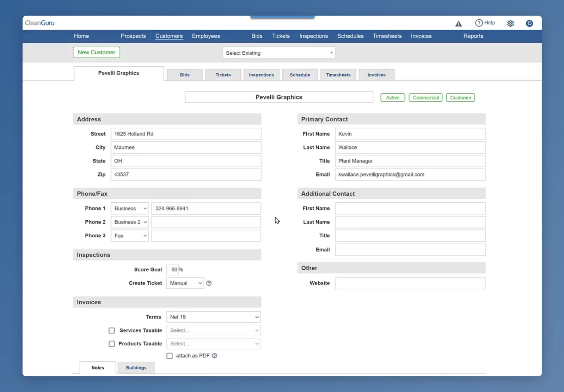Viewport: 564px width, 392px height.
Task: Open the Invoices item in top navigation
Action: (x=421, y=36)
